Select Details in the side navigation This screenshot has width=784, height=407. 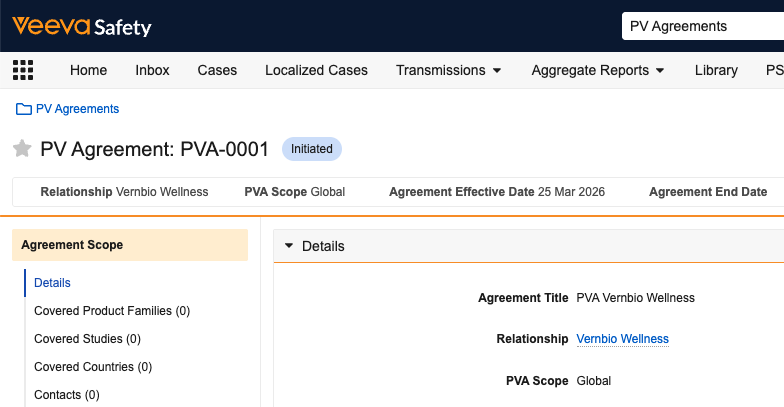[x=52, y=283]
